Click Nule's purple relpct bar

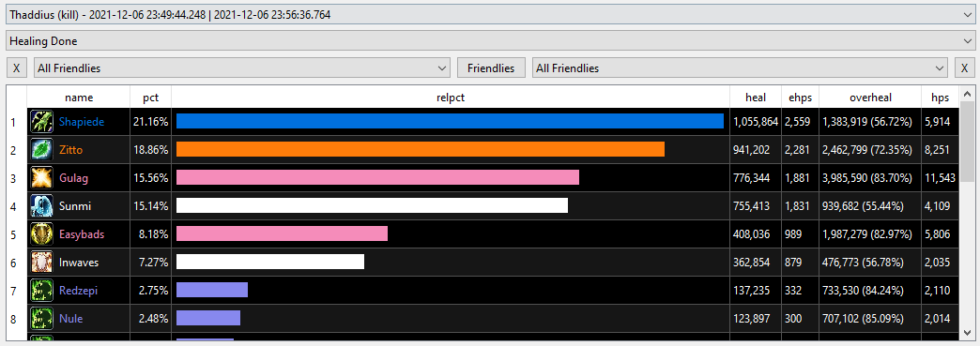click(x=208, y=318)
